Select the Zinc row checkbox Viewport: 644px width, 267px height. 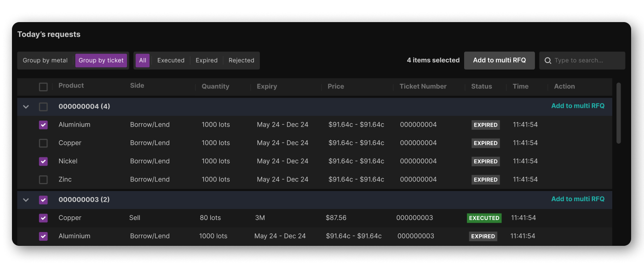tap(43, 180)
